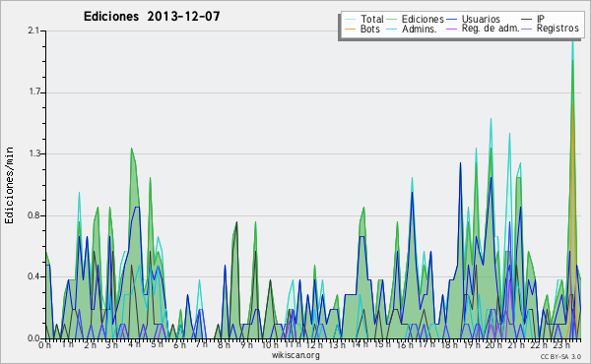The width and height of the screenshot is (591, 364).
Task: Click the 'Reg. de adm.' legend entry
Action: point(483,29)
